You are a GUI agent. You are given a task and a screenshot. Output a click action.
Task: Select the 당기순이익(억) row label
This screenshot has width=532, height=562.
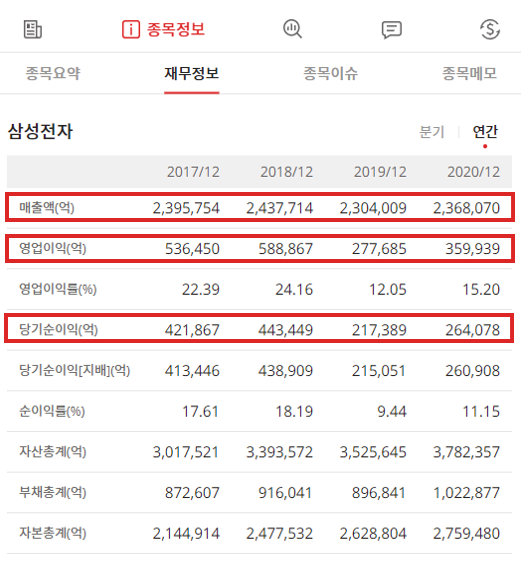pyautogui.click(x=58, y=329)
